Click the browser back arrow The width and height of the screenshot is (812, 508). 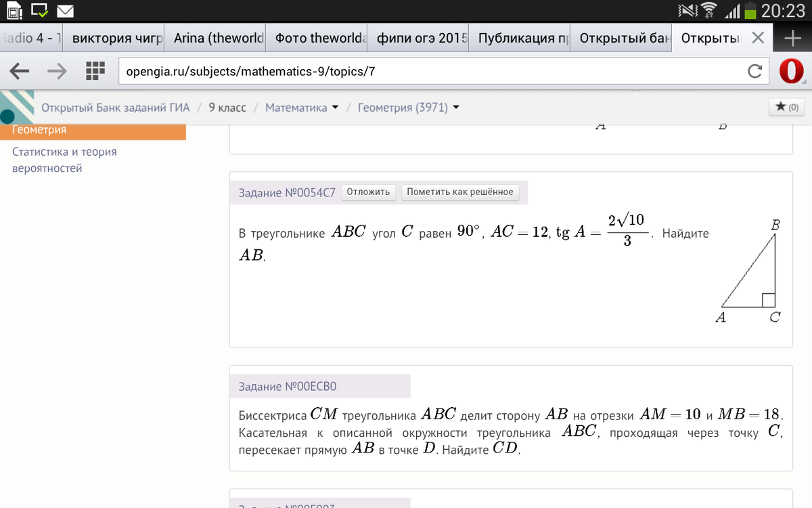[x=20, y=70]
